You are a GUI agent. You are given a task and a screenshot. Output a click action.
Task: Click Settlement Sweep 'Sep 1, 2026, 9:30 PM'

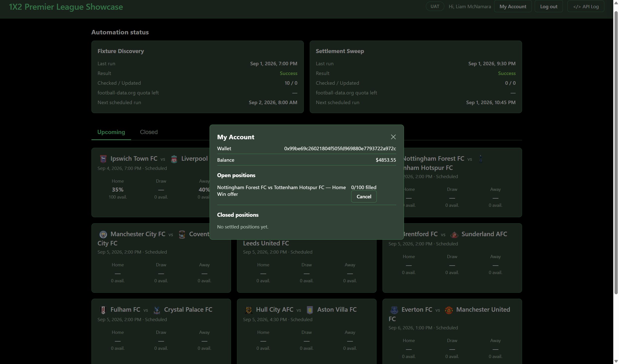tap(492, 64)
